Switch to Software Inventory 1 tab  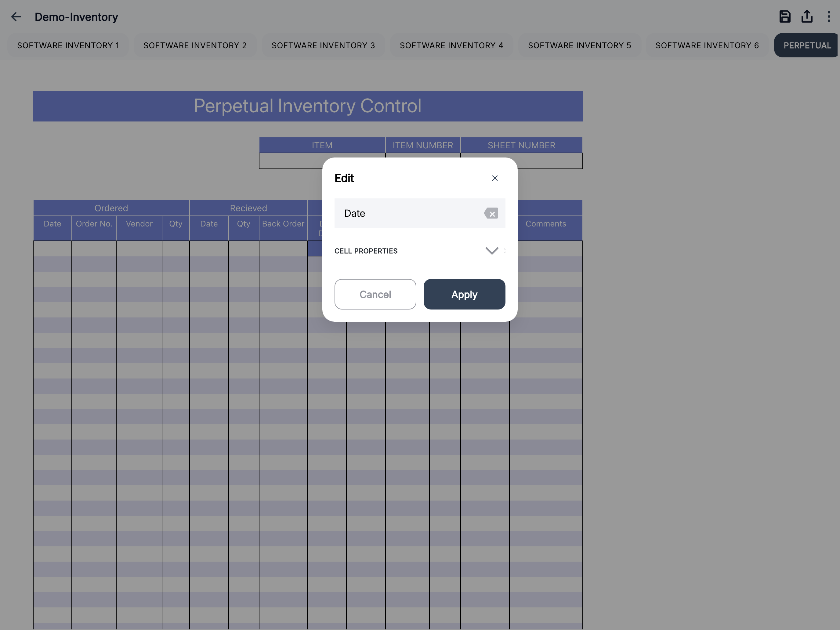point(68,45)
